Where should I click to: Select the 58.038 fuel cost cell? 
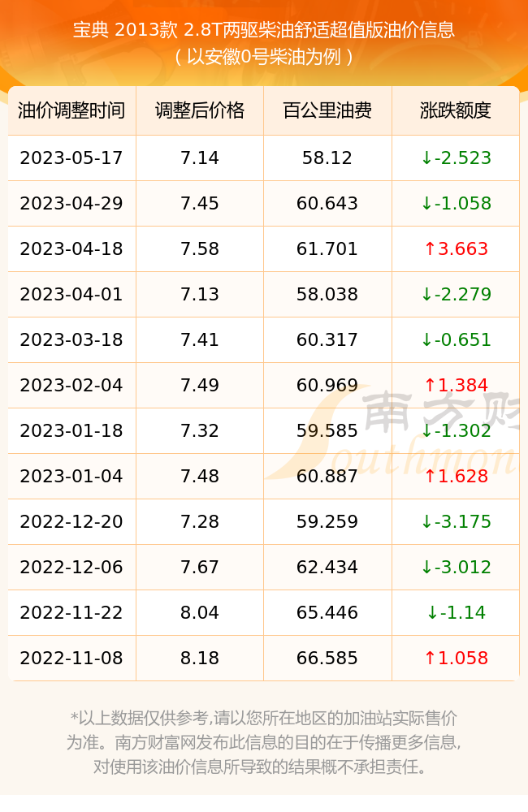coord(327,295)
